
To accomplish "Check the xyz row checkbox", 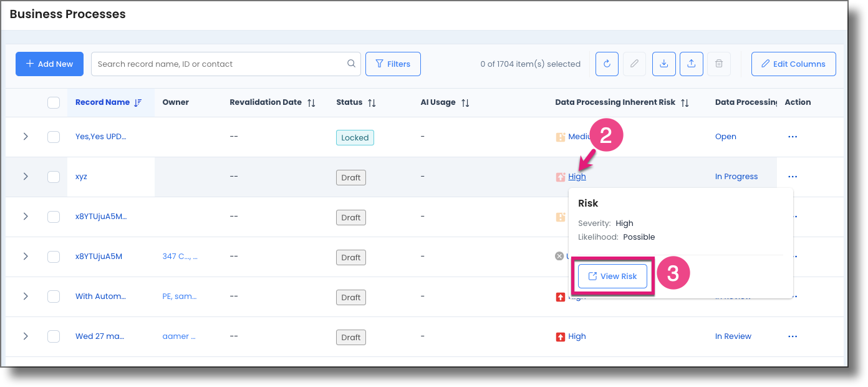I will pos(54,177).
